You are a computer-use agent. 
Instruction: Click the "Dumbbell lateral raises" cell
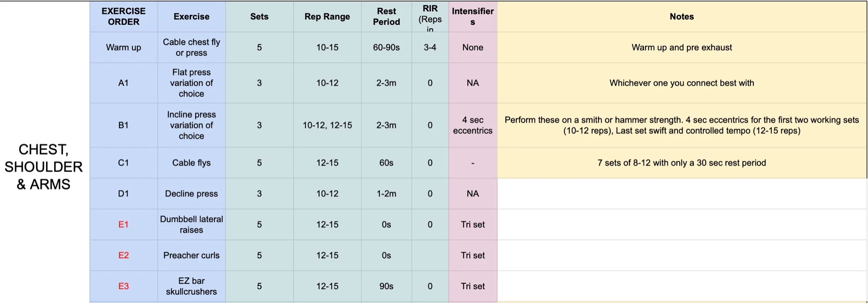click(x=191, y=225)
